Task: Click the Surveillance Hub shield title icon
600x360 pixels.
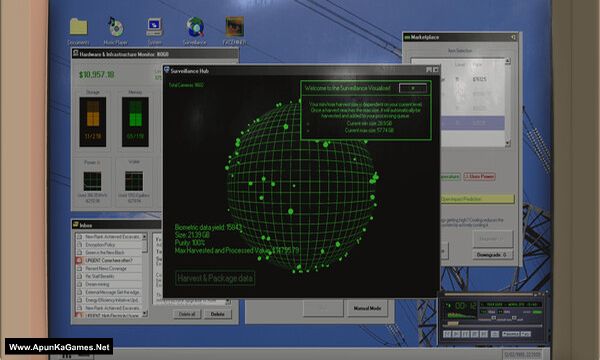Action: [x=166, y=70]
